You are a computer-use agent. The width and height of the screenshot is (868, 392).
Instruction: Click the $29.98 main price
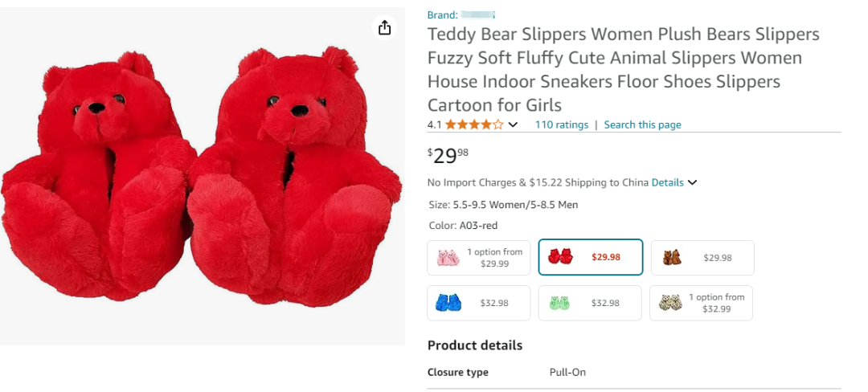[x=448, y=155]
